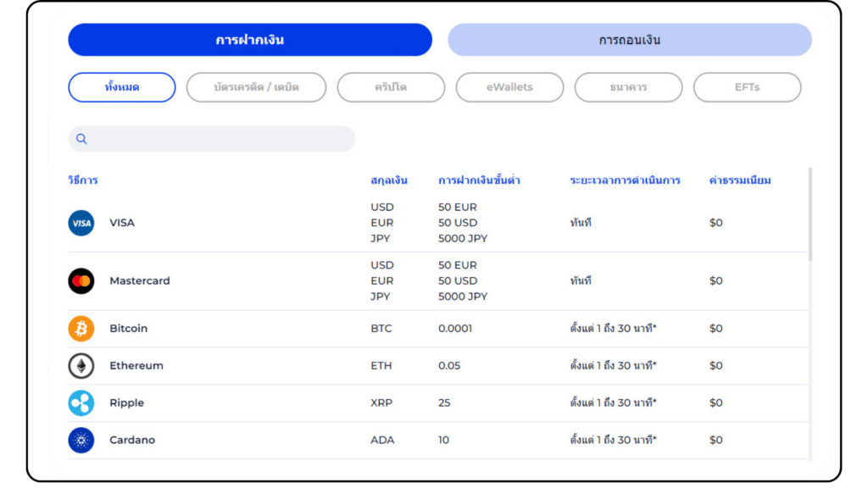Image resolution: width=868 pixels, height=488 pixels.
Task: Click the search magnifier icon
Action: 81,138
